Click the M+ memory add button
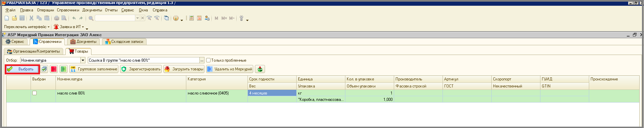The image size is (644, 128). (x=224, y=18)
